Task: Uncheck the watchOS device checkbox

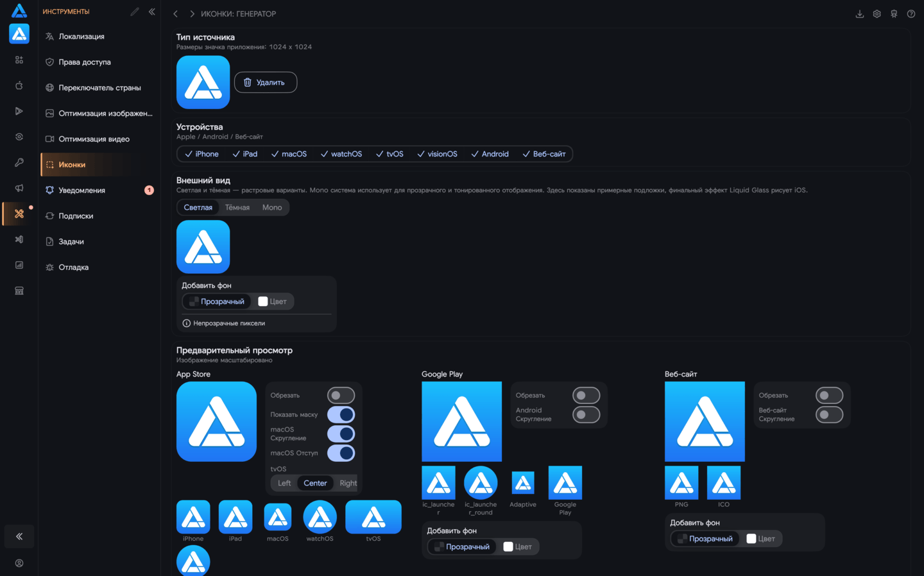Action: (341, 154)
